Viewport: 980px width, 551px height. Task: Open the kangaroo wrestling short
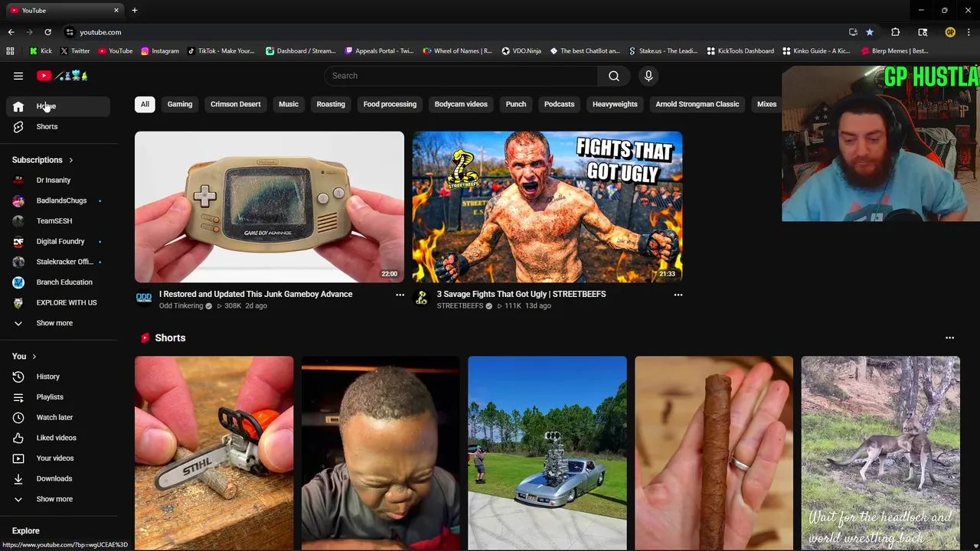pos(880,453)
